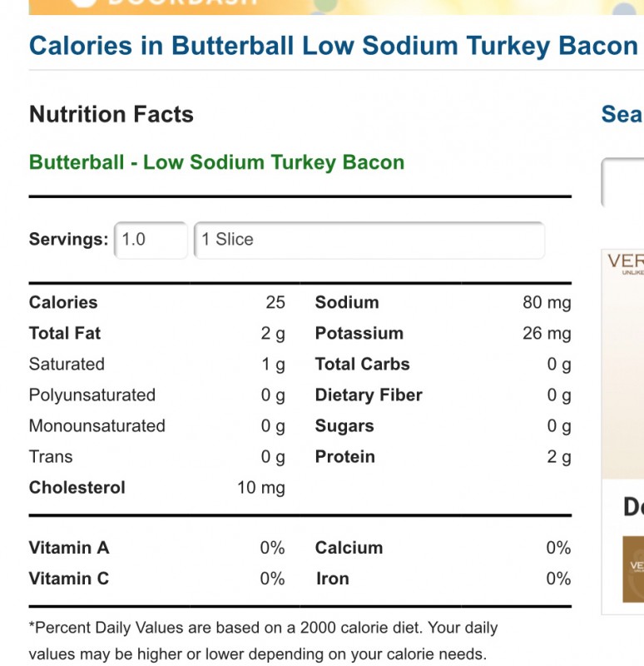Click the Servings quantity field showing 1.0
Screen dimensions: 644x666
pos(151,240)
